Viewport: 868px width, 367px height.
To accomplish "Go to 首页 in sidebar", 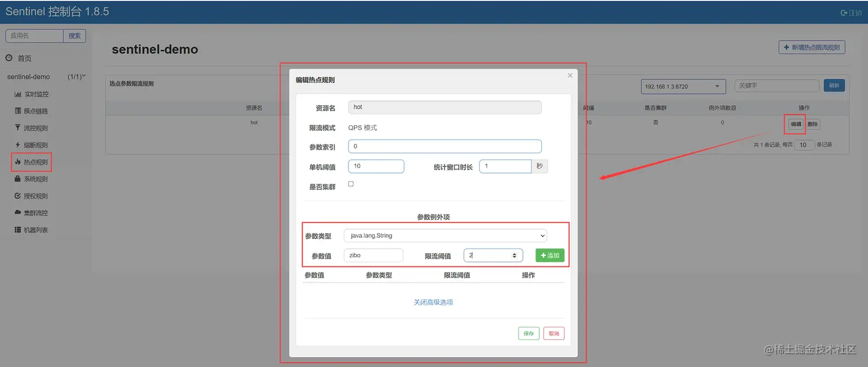I will [25, 59].
